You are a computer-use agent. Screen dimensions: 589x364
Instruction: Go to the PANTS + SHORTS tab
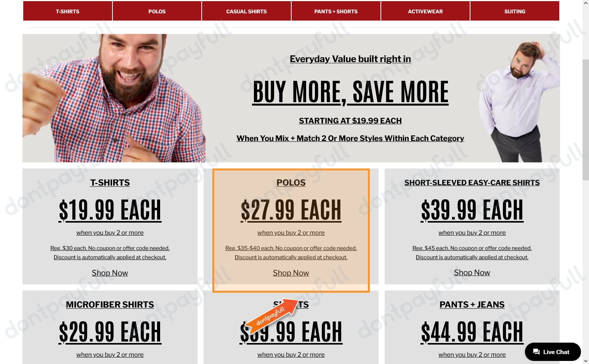(336, 11)
